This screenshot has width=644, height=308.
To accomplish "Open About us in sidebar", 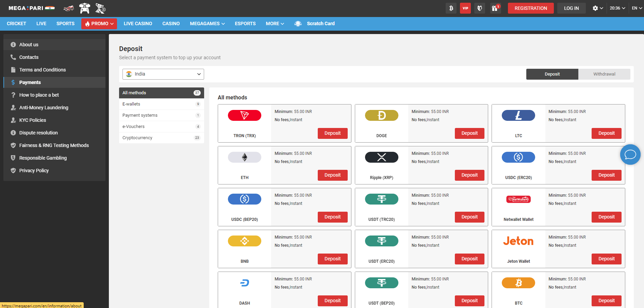I will tap(54, 45).
